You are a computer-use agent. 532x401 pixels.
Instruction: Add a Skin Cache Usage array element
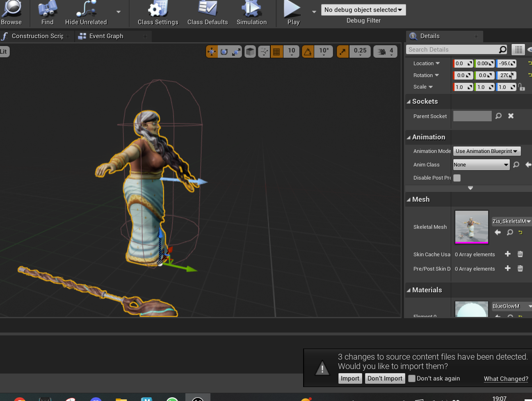507,254
